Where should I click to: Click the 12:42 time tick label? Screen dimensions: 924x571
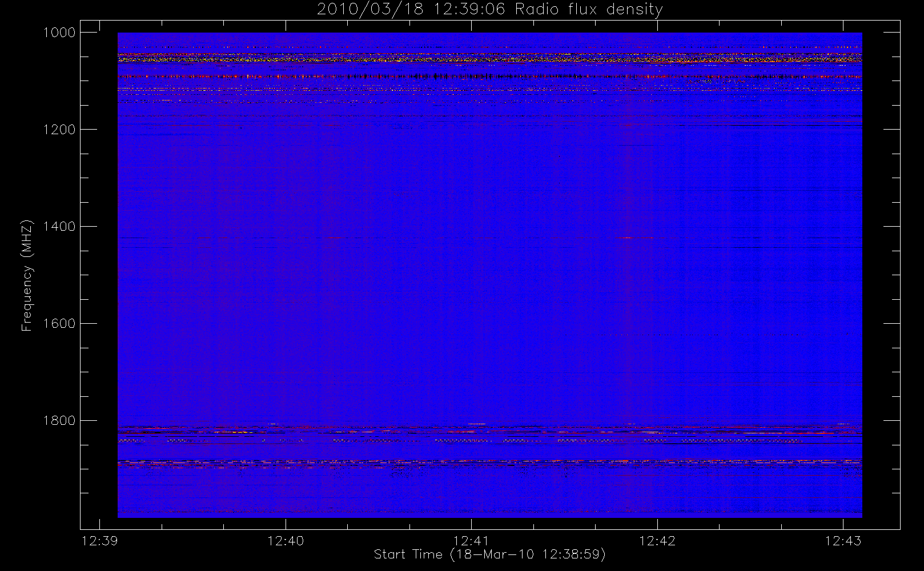657,541
